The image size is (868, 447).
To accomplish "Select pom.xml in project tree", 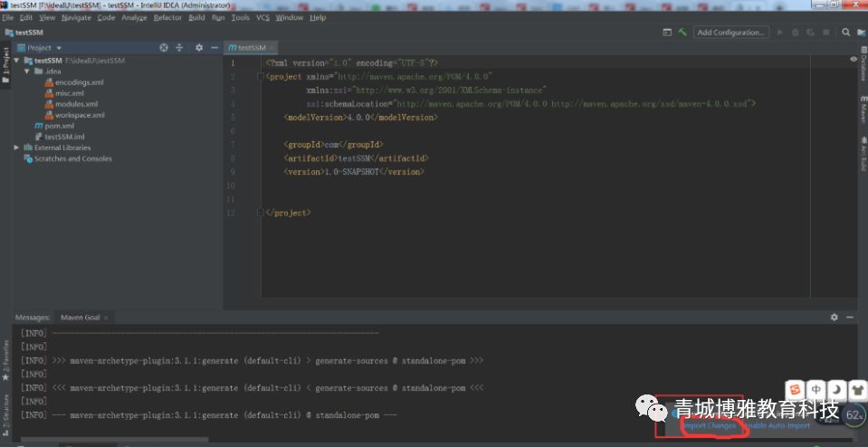I will pyautogui.click(x=54, y=126).
